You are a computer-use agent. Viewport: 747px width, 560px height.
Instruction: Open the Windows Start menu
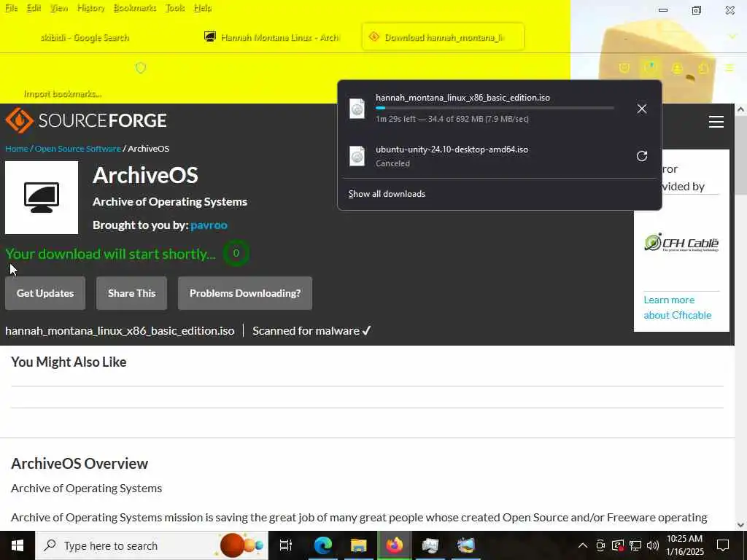[x=18, y=545]
